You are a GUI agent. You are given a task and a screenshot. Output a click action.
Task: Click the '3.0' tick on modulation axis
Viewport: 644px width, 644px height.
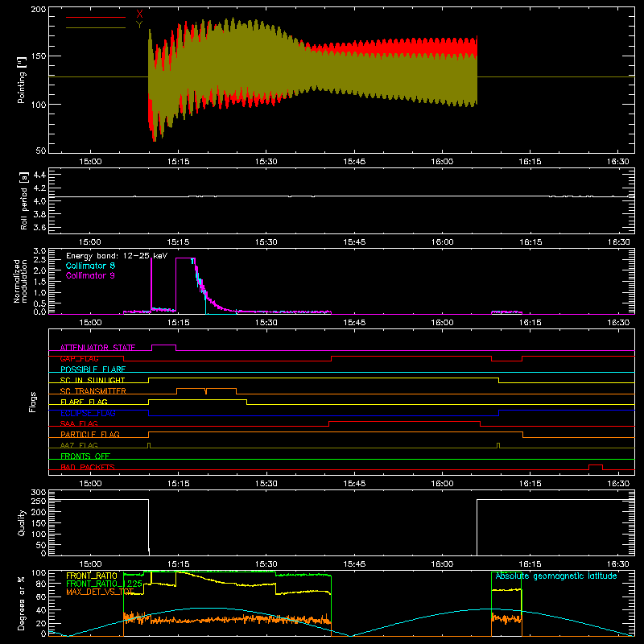pyautogui.click(x=39, y=251)
